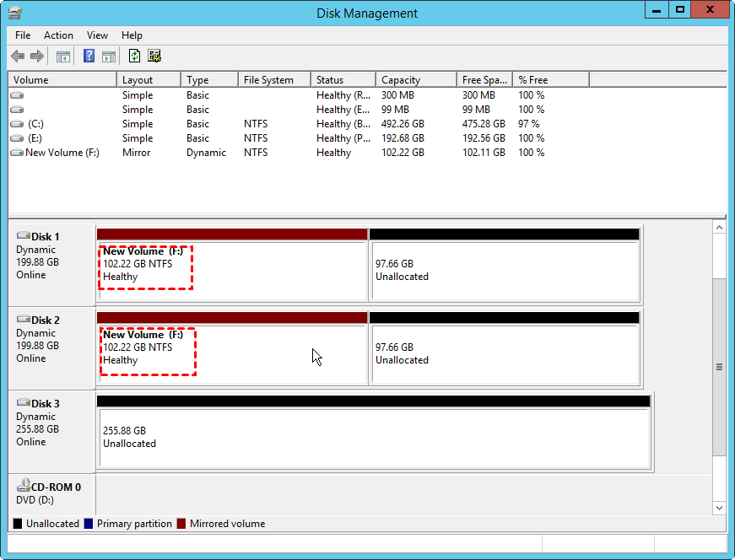
Task: Click the drive icon beside volume (C:)
Action: tap(17, 123)
